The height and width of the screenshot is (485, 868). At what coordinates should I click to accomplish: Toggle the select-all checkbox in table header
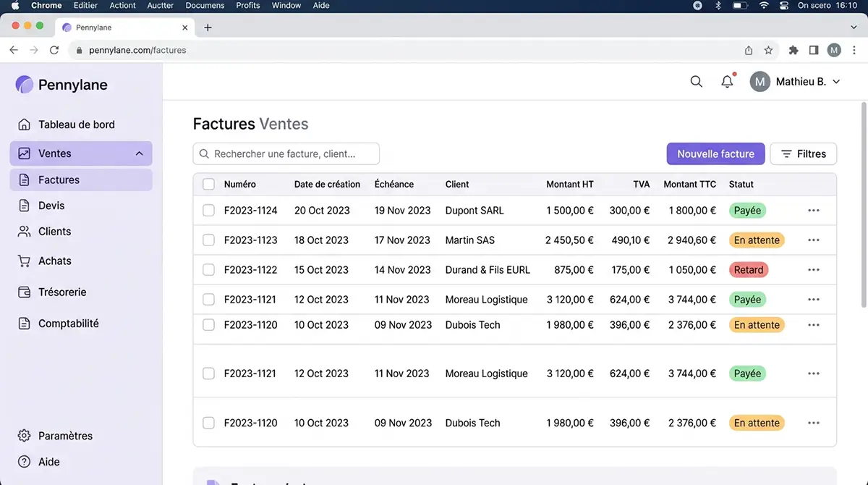pyautogui.click(x=208, y=185)
